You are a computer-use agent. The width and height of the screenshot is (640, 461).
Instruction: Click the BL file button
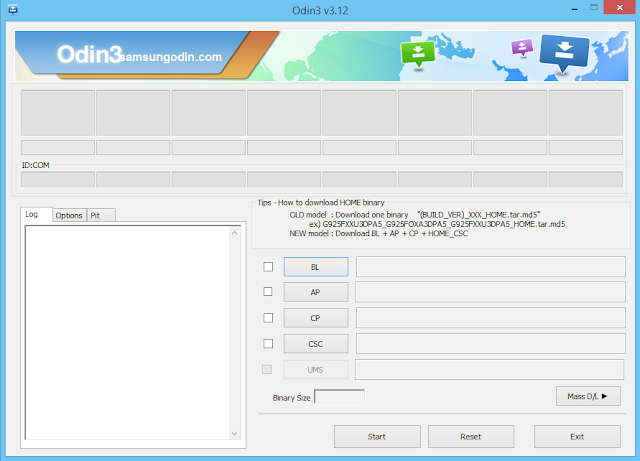(x=316, y=267)
